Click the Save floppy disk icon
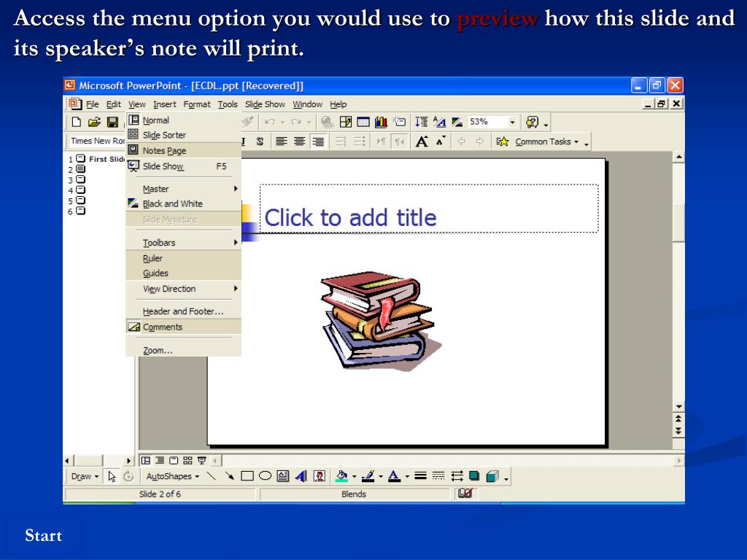 point(112,122)
